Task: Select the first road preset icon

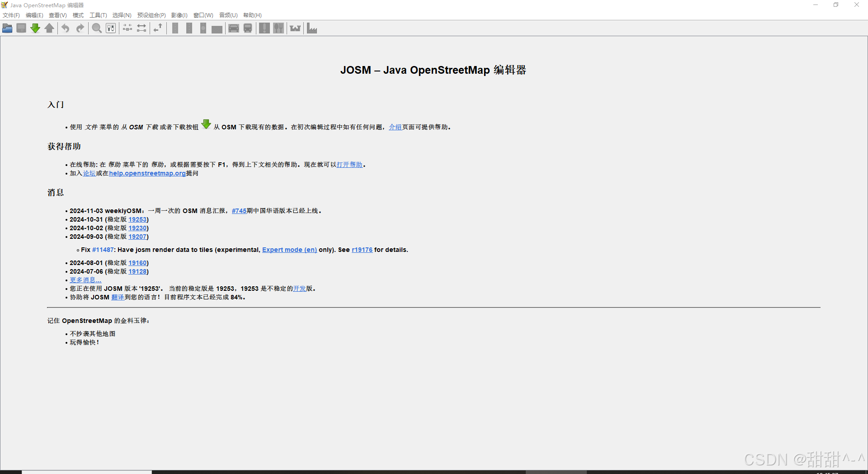Action: pyautogui.click(x=175, y=28)
